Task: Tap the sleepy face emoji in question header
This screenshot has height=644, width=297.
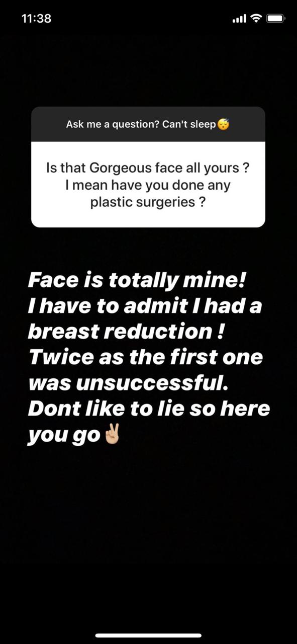Action: (223, 124)
